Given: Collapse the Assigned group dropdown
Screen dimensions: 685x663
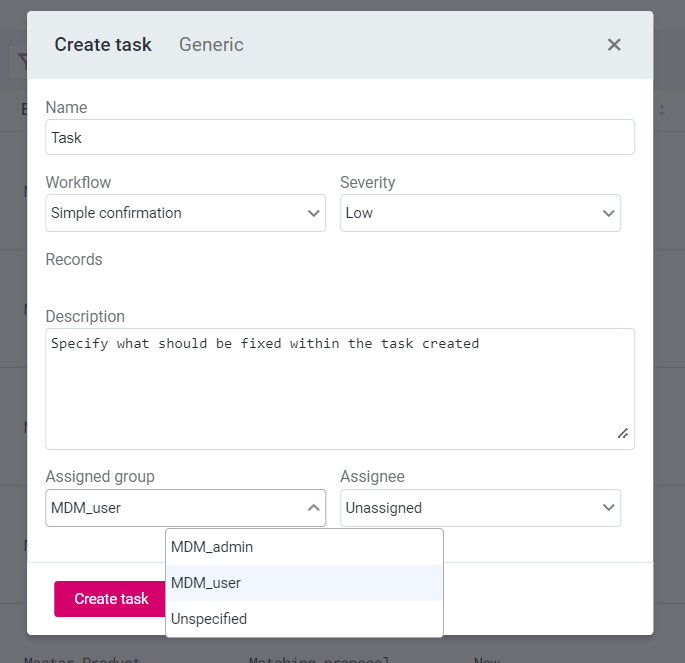Looking at the screenshot, I should coord(185,508).
